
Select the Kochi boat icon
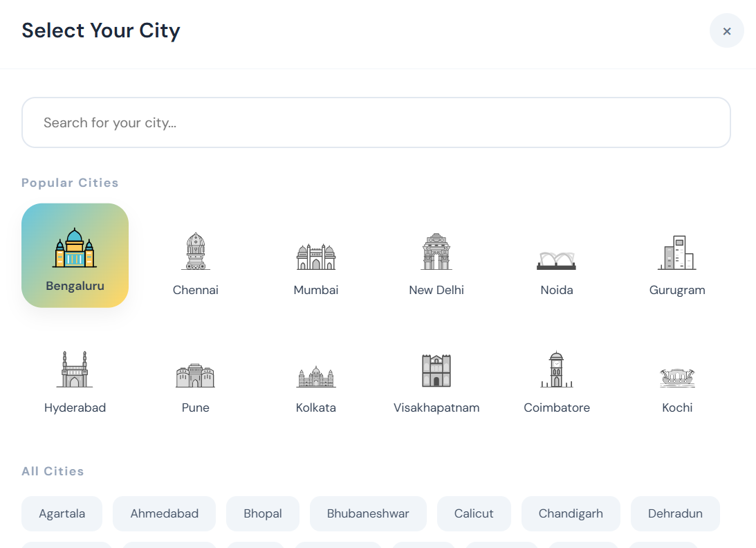(677, 377)
